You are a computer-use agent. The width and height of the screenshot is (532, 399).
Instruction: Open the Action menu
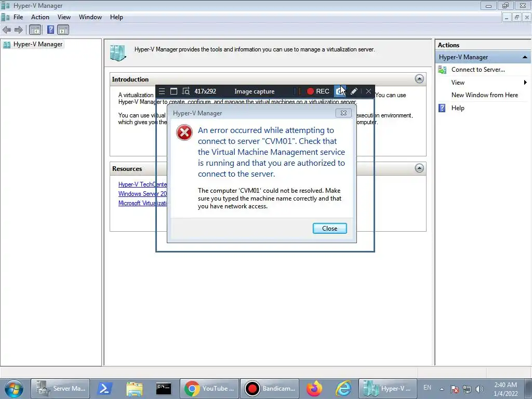click(40, 17)
